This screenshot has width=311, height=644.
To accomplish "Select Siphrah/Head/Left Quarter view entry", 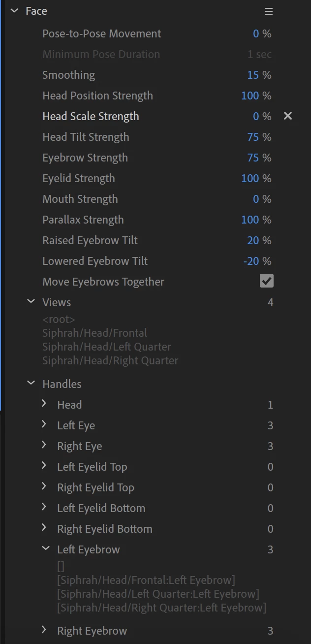I will point(107,347).
